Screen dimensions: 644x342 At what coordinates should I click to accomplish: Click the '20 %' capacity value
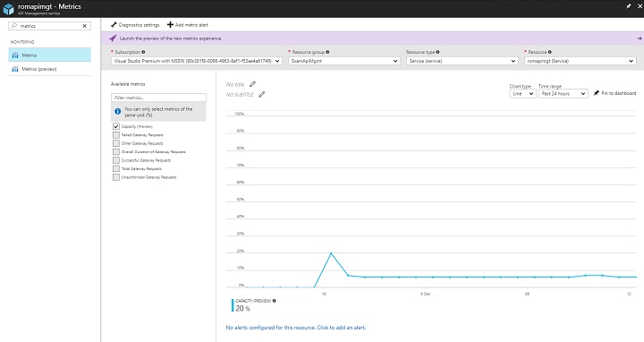(x=242, y=308)
